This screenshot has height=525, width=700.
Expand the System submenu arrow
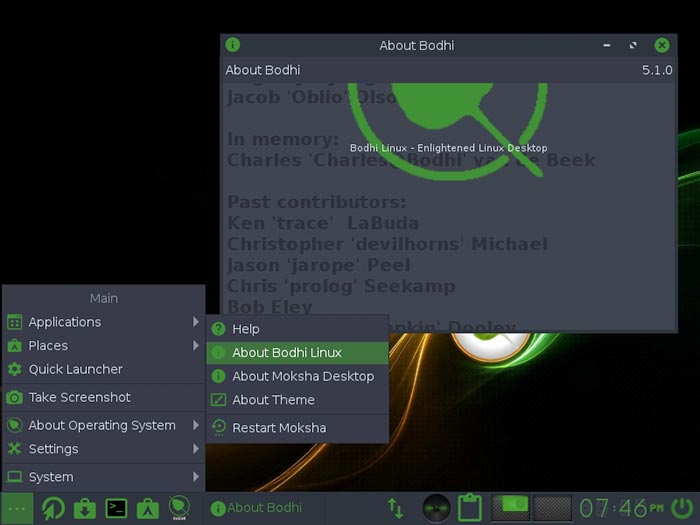tap(196, 477)
